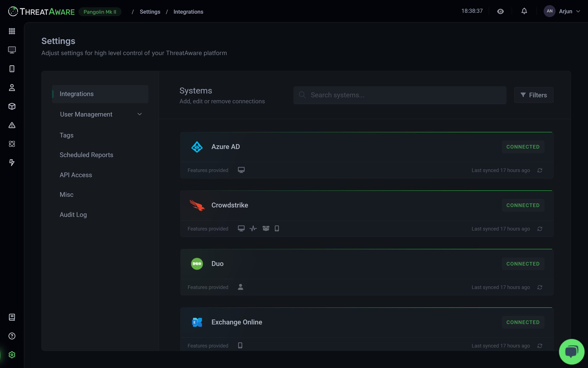Open the software inventory cube icon

12,106
